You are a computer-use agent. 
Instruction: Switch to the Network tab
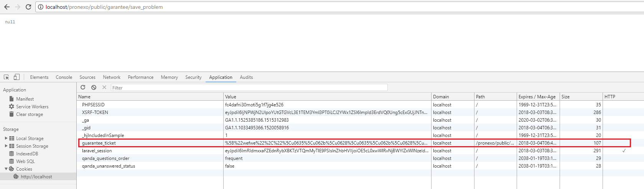[112, 77]
